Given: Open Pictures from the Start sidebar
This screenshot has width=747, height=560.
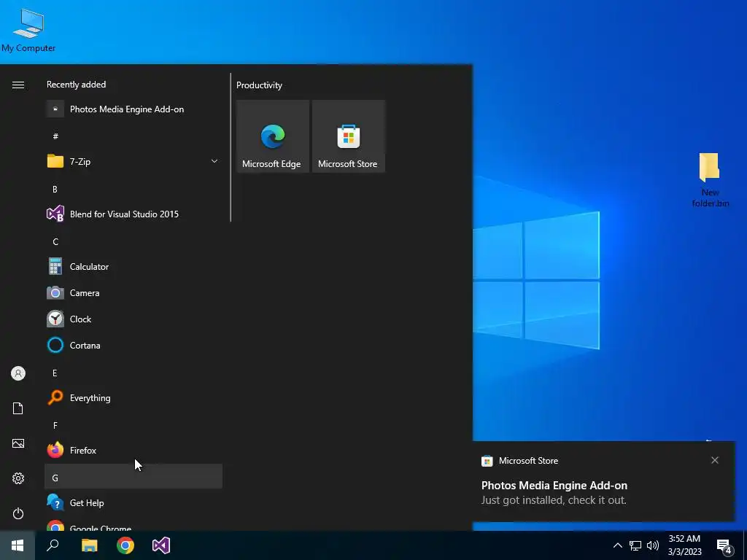Looking at the screenshot, I should [x=18, y=443].
